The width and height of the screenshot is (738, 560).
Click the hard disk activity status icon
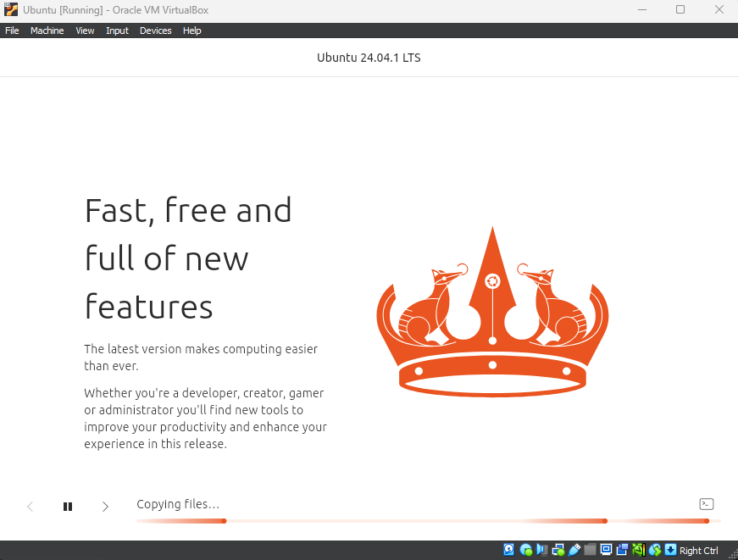click(509, 550)
